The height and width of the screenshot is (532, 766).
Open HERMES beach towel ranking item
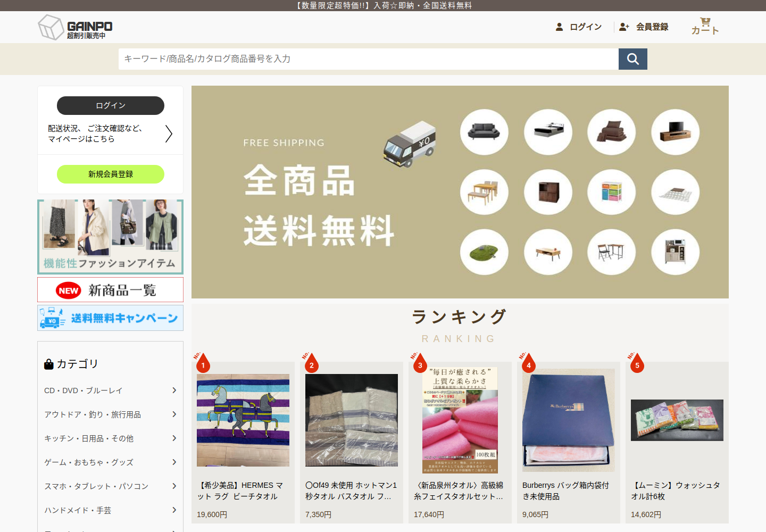pyautogui.click(x=243, y=443)
